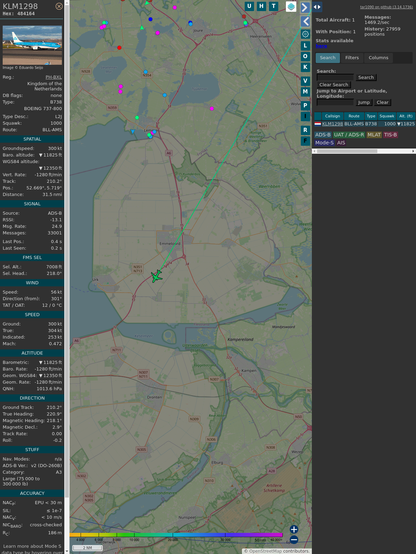416x554 pixels.
Task: Click the Jump button
Action: [x=363, y=102]
